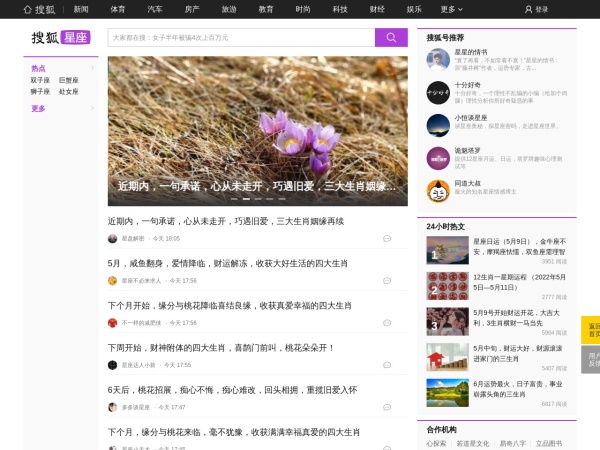Select 巨蟹座 in the sidebar
Viewport: 600px width, 450px height.
pos(68,80)
